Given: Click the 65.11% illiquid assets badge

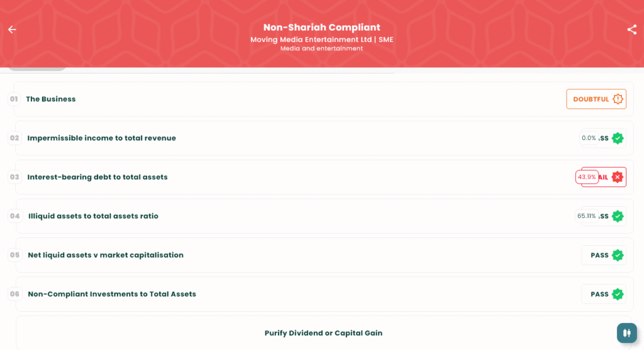Looking at the screenshot, I should click(586, 216).
